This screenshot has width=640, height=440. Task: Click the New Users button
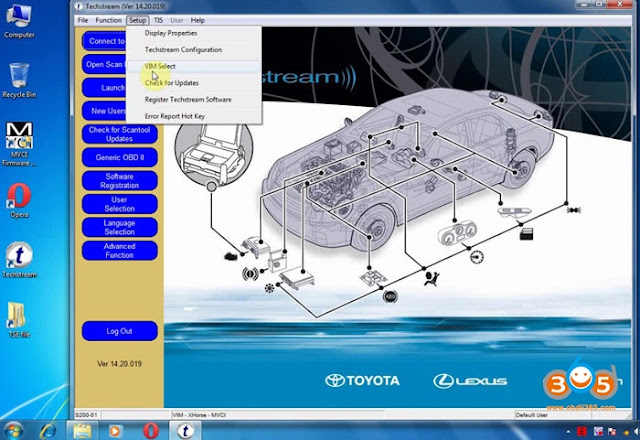click(x=104, y=111)
